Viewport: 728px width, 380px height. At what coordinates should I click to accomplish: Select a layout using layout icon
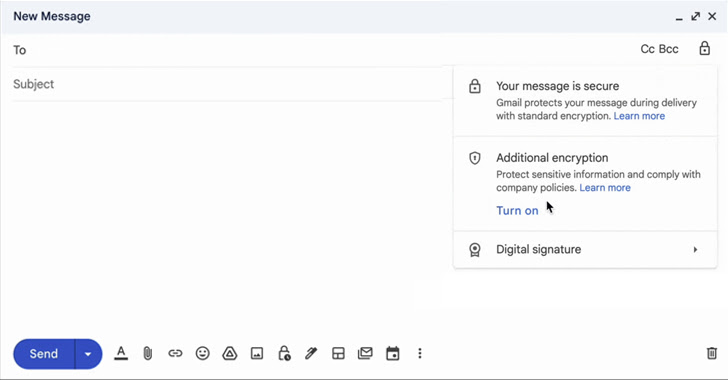click(338, 354)
